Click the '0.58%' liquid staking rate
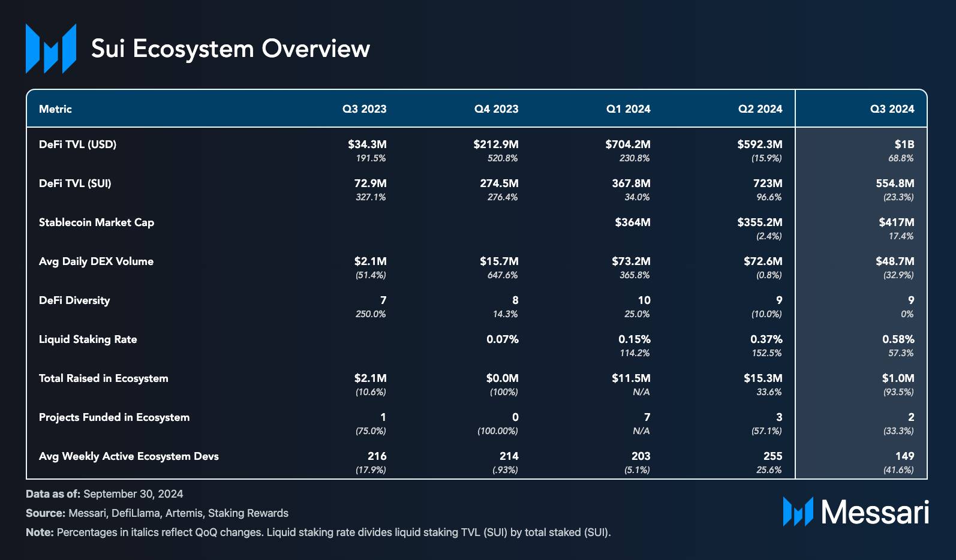 [x=898, y=339]
